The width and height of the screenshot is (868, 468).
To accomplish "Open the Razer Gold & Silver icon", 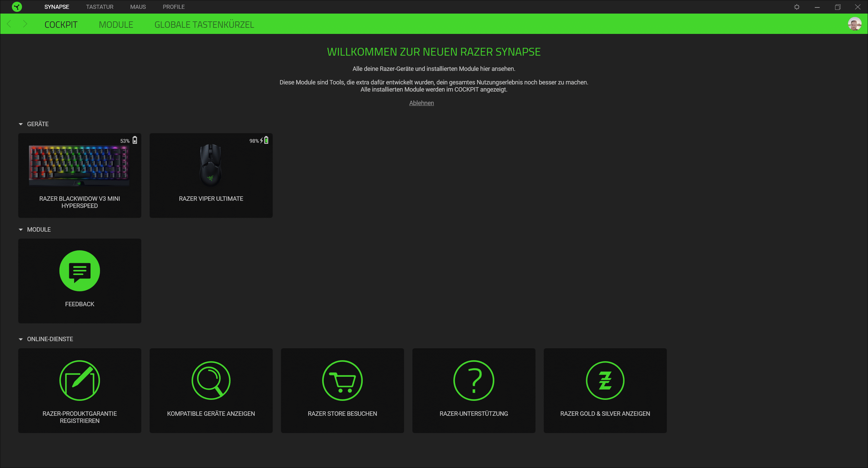I will coord(605,380).
